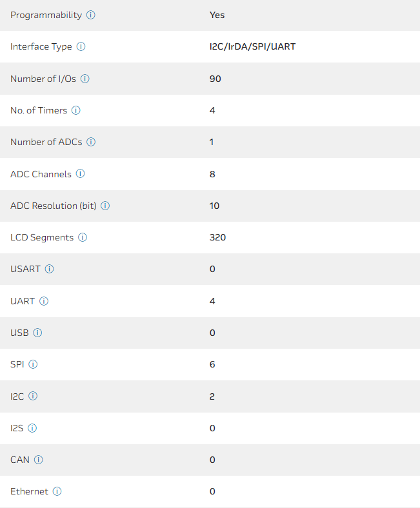The width and height of the screenshot is (420, 508).
Task: Show info for the Ethernet row
Action: tap(57, 491)
